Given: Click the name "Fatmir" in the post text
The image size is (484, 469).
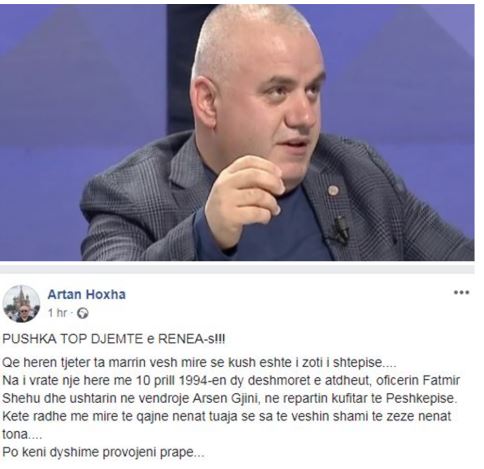Looking at the screenshot, I should click(x=442, y=380).
